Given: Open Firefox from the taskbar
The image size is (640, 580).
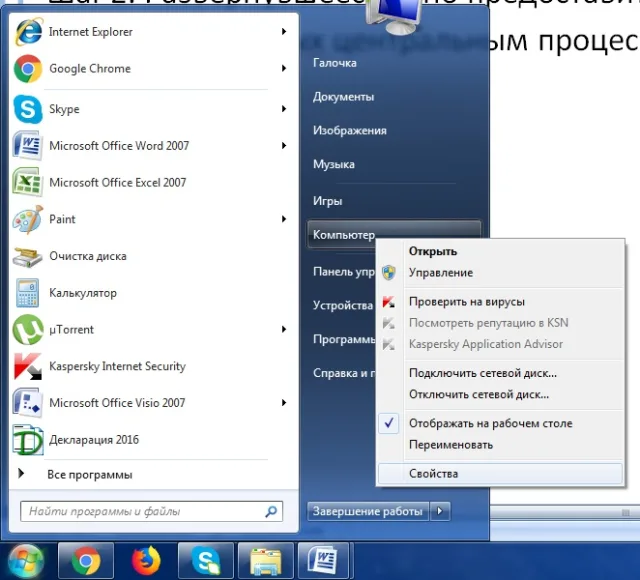Looking at the screenshot, I should point(146,561).
